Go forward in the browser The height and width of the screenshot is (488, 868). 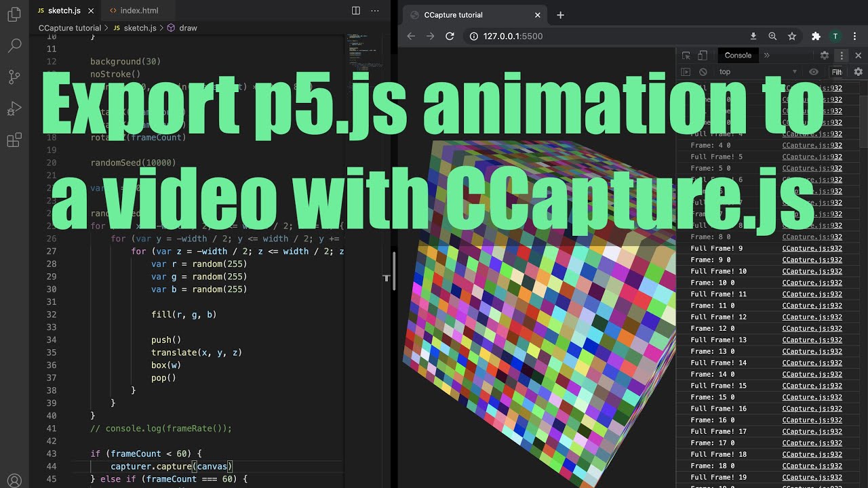430,36
